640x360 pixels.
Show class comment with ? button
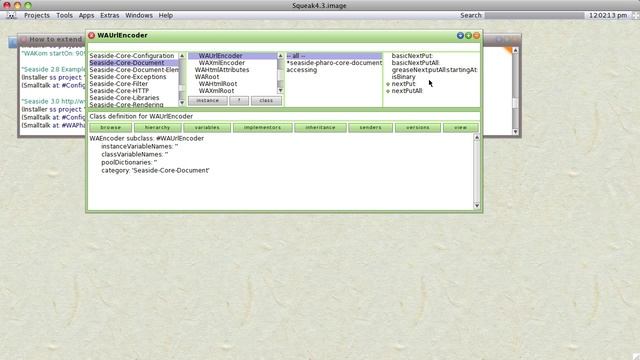tap(239, 100)
